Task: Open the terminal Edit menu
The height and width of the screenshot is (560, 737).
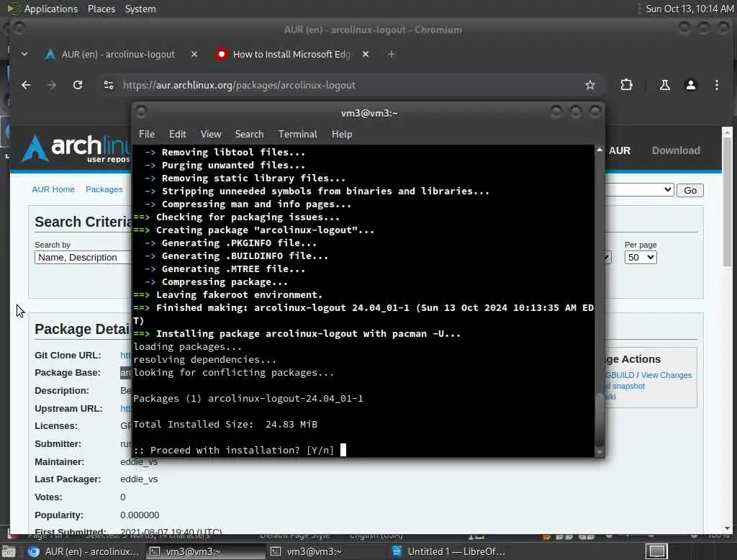Action: tap(177, 134)
